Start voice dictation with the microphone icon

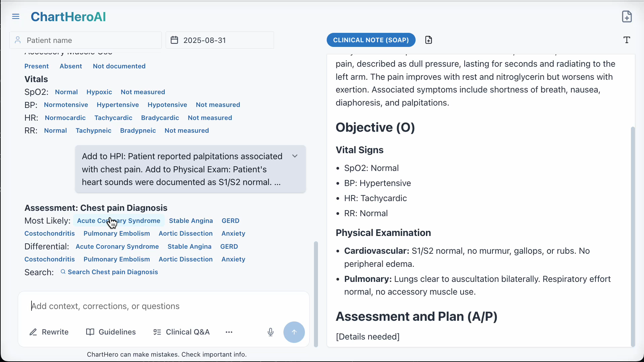(x=271, y=332)
